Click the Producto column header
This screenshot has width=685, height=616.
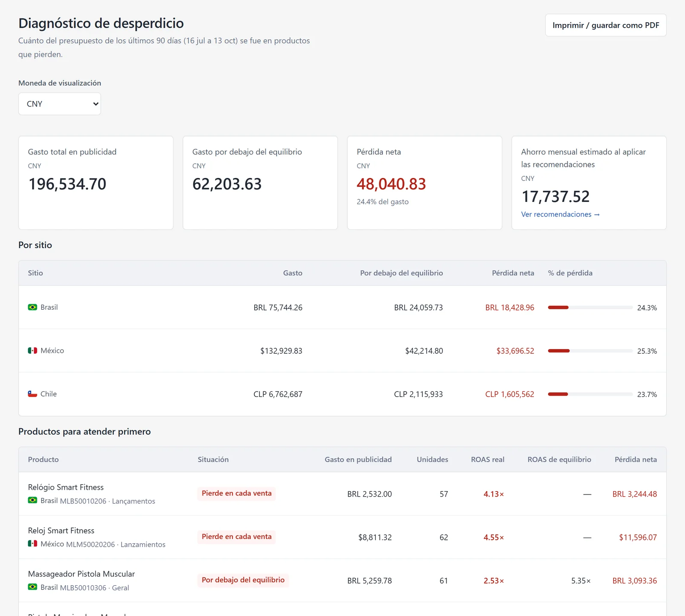click(x=43, y=459)
